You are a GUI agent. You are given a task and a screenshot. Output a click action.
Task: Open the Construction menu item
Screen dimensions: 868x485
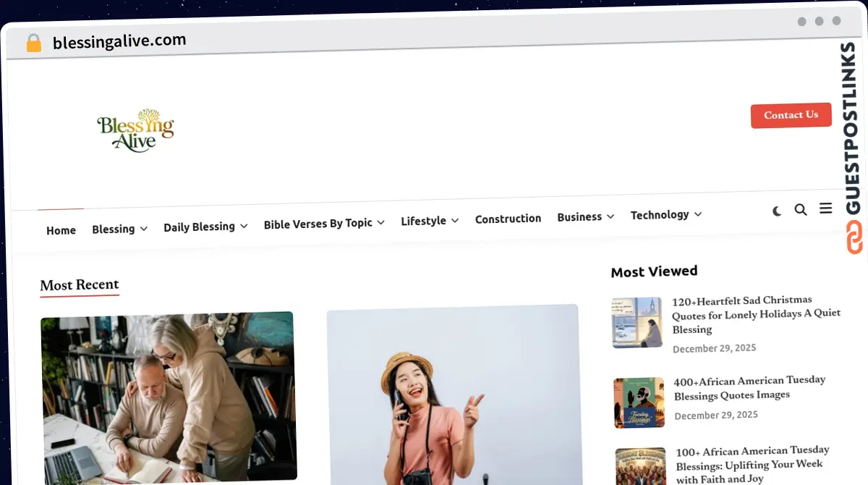[508, 219]
